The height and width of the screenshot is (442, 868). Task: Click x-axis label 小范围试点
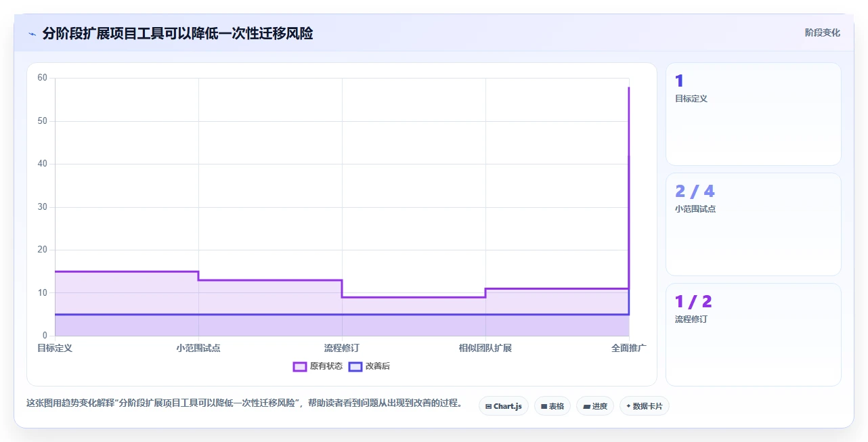click(198, 348)
